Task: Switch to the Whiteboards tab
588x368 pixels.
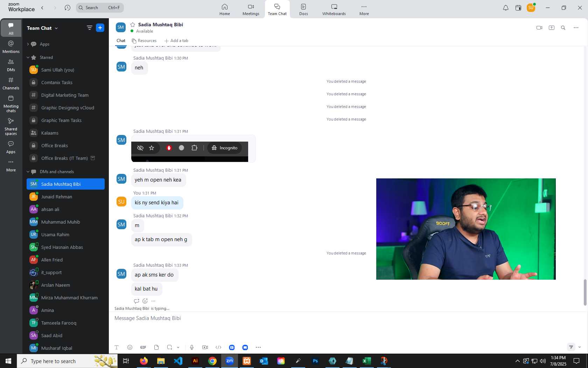Action: click(x=334, y=9)
